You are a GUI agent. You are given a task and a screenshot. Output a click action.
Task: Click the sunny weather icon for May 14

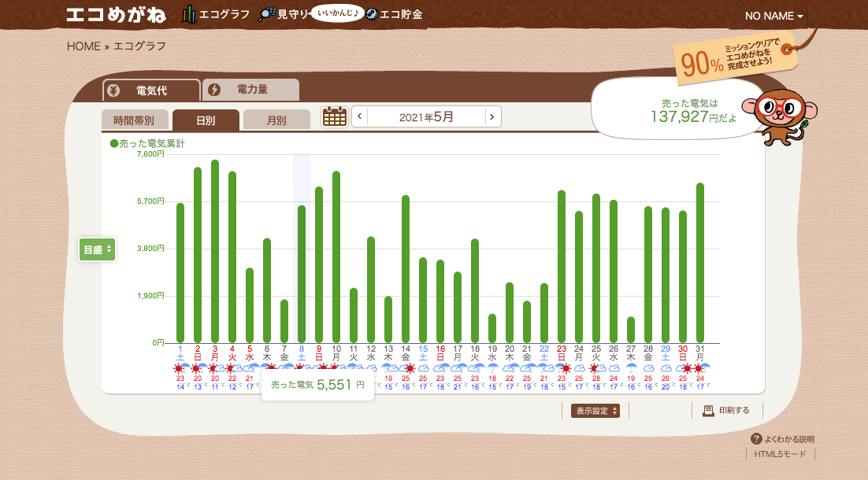tap(410, 368)
